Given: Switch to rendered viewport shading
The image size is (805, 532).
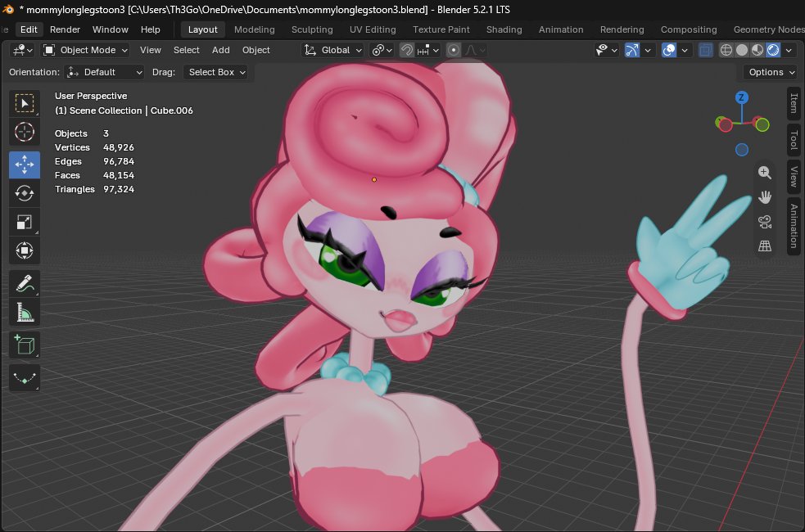Looking at the screenshot, I should click(773, 50).
